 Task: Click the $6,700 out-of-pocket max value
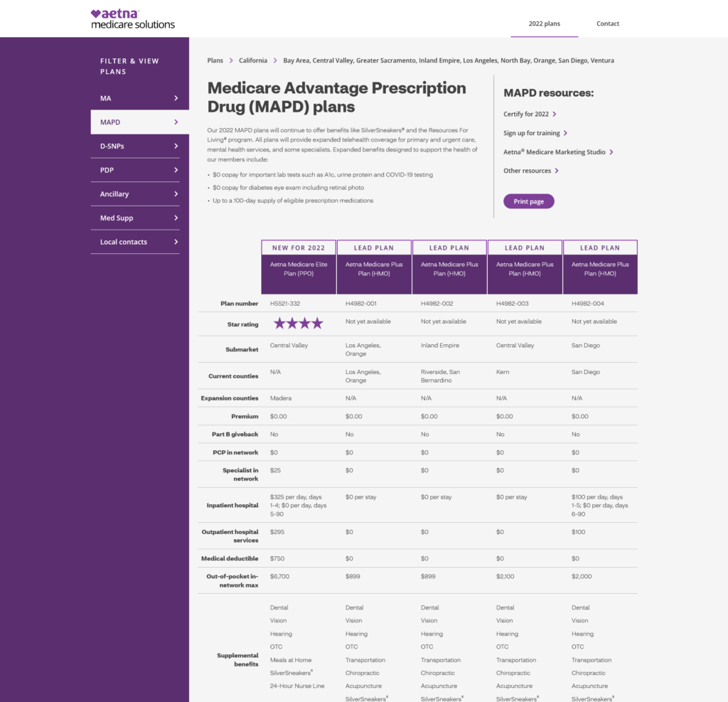click(x=279, y=576)
